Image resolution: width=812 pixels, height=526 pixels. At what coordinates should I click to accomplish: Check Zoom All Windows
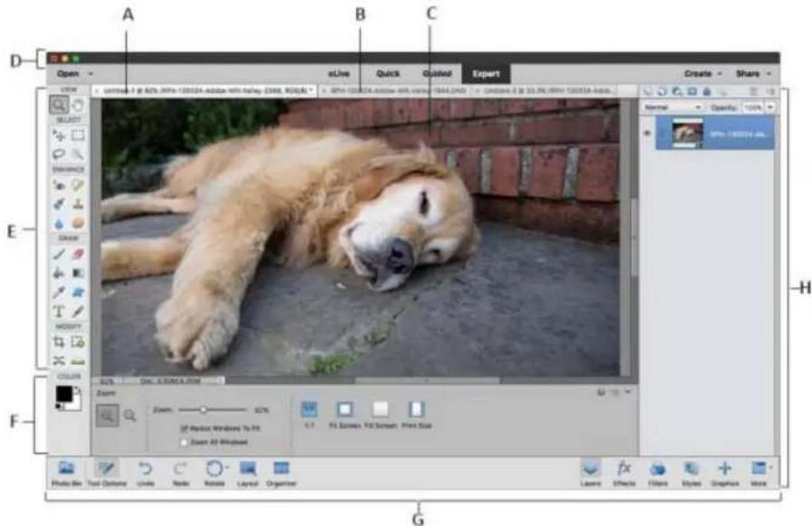pyautogui.click(x=184, y=442)
